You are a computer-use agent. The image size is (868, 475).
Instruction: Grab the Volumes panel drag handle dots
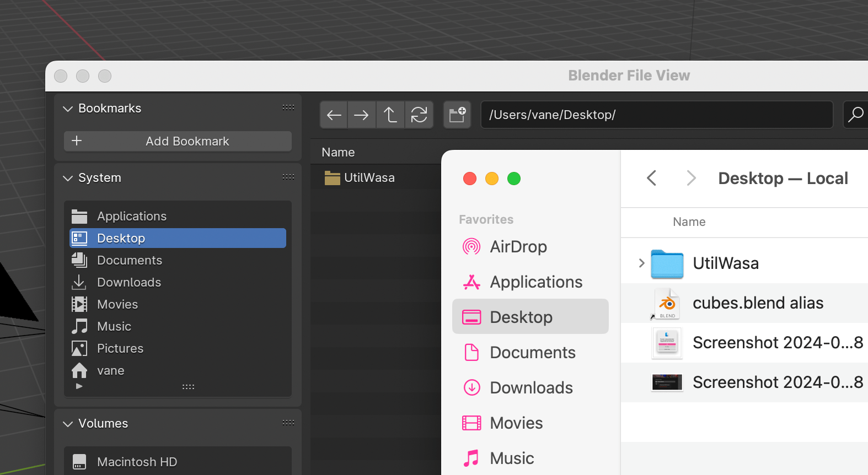[x=288, y=423]
